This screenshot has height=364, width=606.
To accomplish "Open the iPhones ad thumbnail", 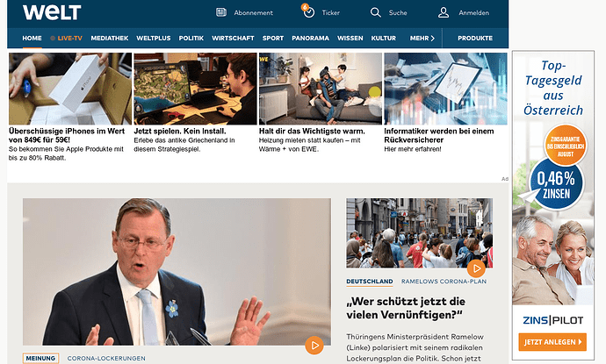I will [x=70, y=89].
